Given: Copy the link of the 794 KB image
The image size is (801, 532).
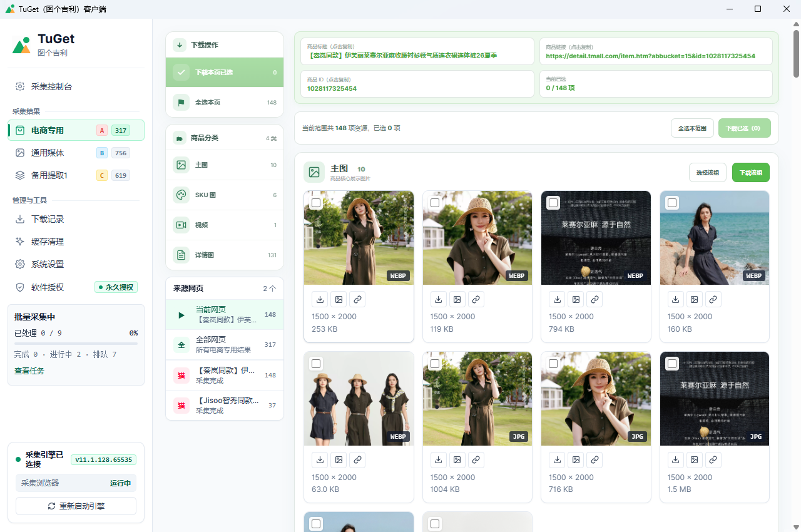Looking at the screenshot, I should 594,299.
